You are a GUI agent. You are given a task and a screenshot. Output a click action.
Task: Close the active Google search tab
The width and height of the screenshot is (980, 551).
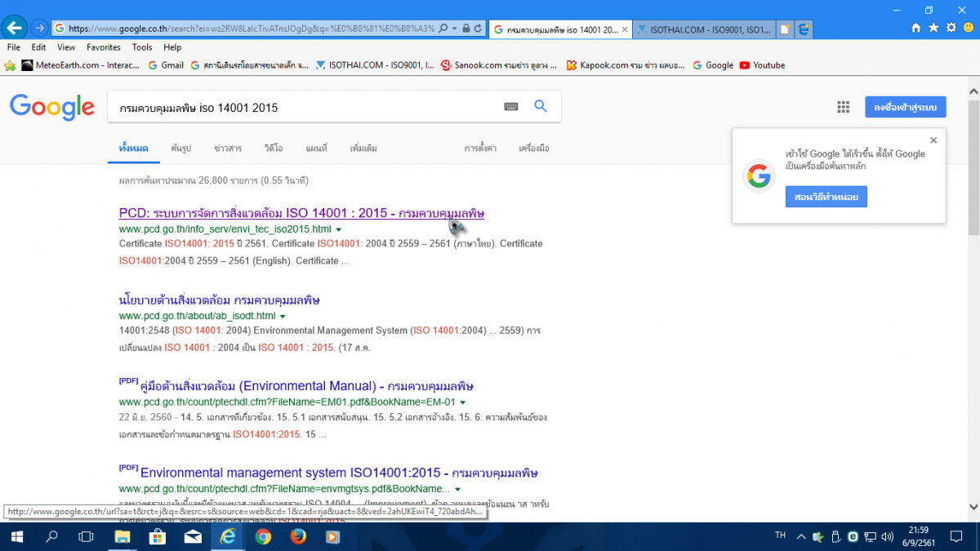pos(625,29)
